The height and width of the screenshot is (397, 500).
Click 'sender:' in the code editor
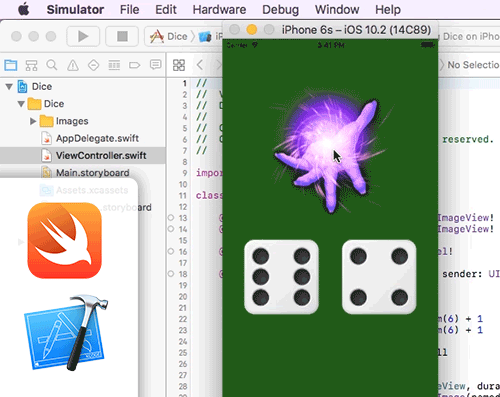(462, 274)
